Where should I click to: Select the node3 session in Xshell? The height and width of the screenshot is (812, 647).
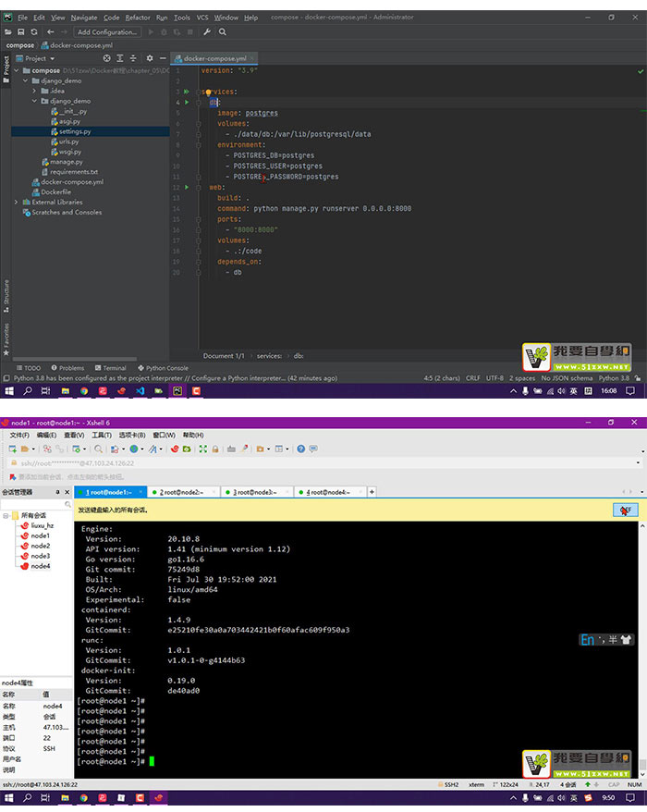(40, 556)
